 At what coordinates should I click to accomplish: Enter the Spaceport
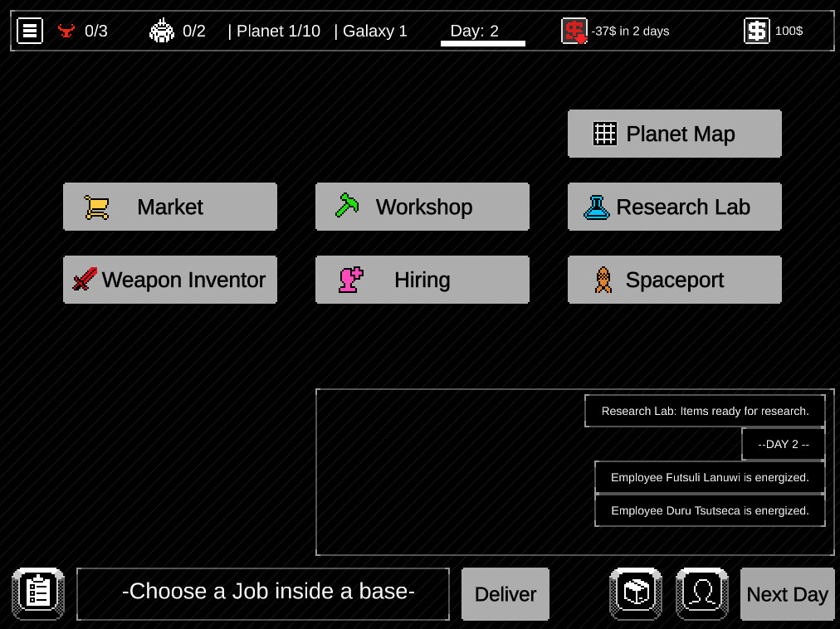coord(674,280)
